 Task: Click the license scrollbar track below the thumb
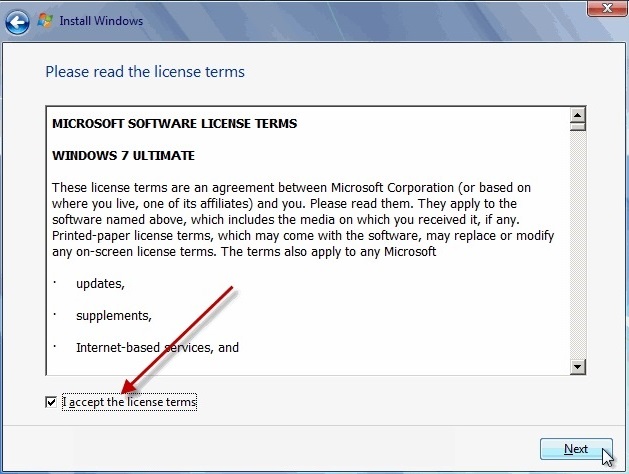coord(578,245)
